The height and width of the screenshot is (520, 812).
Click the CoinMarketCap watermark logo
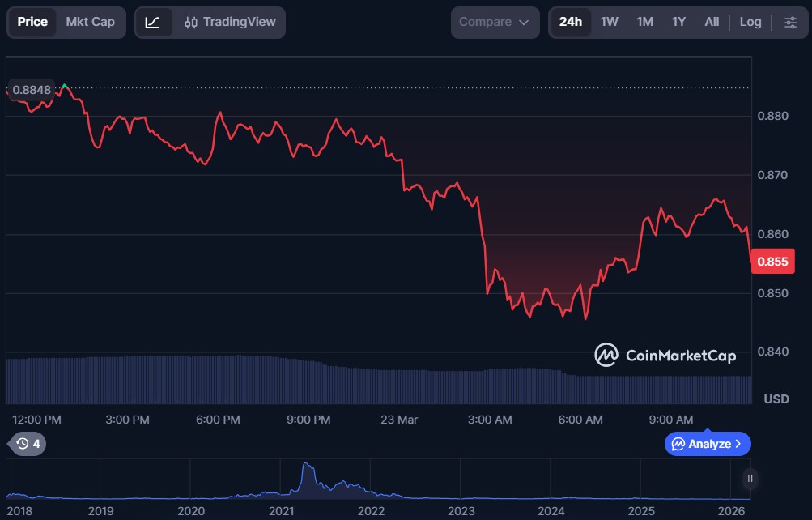point(665,355)
